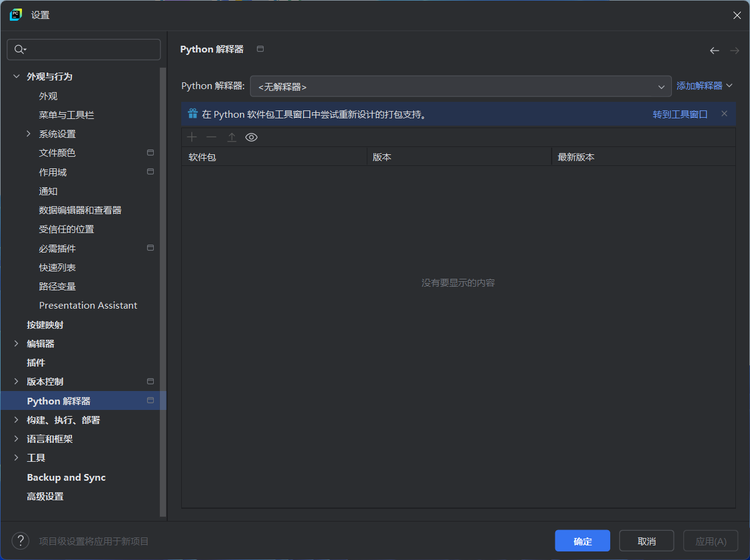Click the 应用(A) button
750x560 pixels.
point(711,541)
